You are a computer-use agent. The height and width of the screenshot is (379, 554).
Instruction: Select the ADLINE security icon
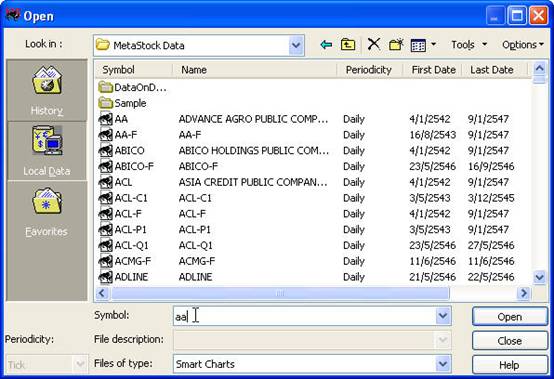pyautogui.click(x=105, y=277)
